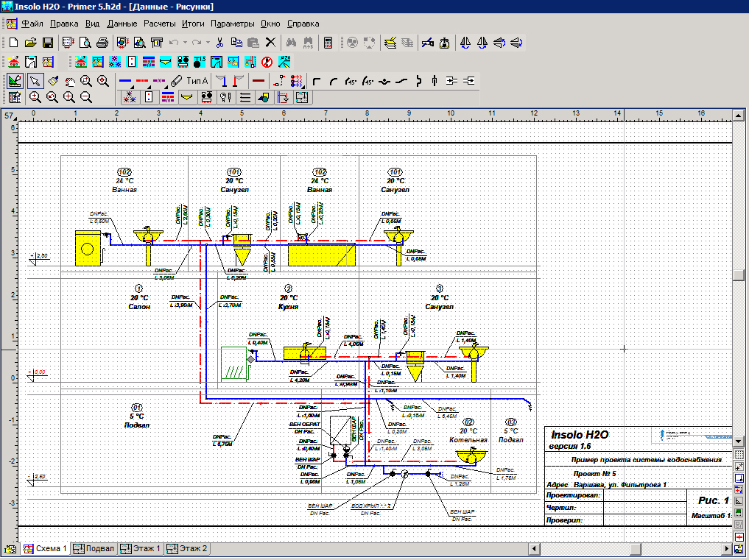Switch to the Этаж 2 sheet tab

click(187, 548)
